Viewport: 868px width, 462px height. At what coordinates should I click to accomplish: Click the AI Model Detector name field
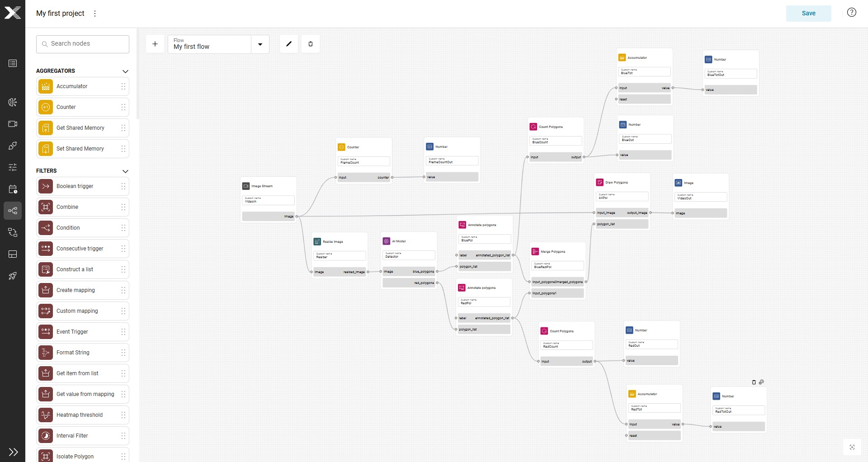(409, 255)
